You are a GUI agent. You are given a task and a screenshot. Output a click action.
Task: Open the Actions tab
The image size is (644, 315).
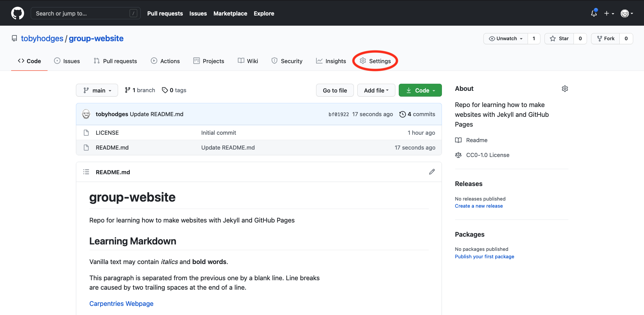point(165,61)
